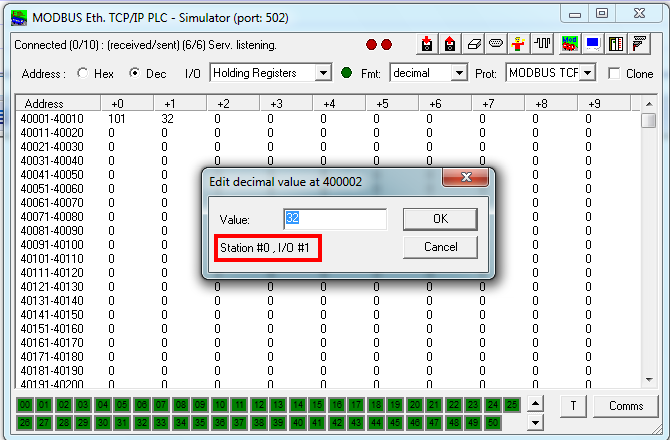Click the first red status indicator
670x440 pixels.
pos(371,44)
